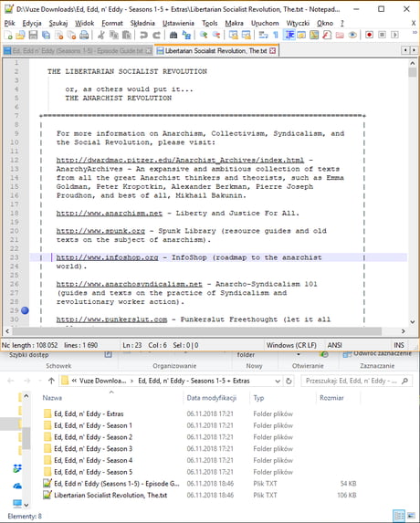The width and height of the screenshot is (420, 523).
Task: Click the vertical scrollbar thumb in Notepad++
Action: pos(413,72)
